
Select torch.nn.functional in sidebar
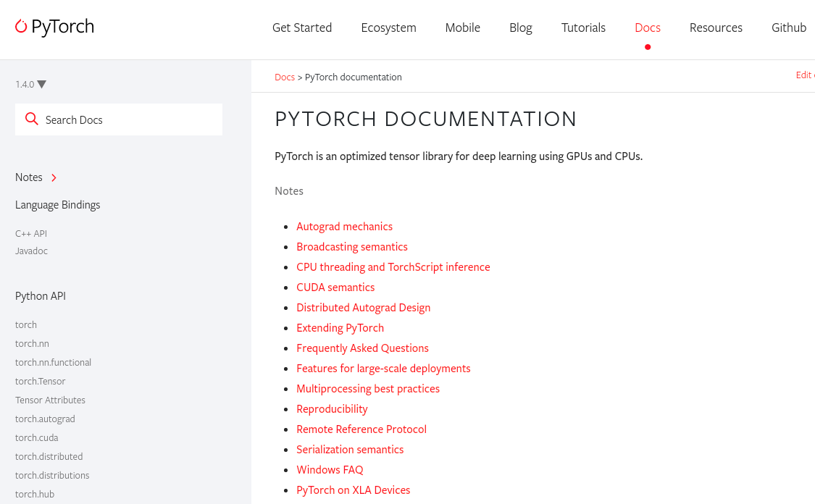pyautogui.click(x=53, y=362)
